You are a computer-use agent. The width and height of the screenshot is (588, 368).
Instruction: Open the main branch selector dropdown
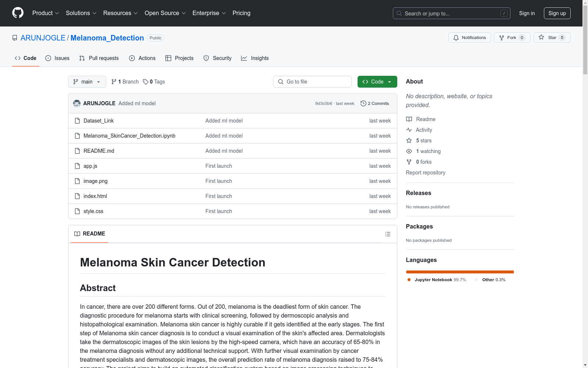(87, 82)
